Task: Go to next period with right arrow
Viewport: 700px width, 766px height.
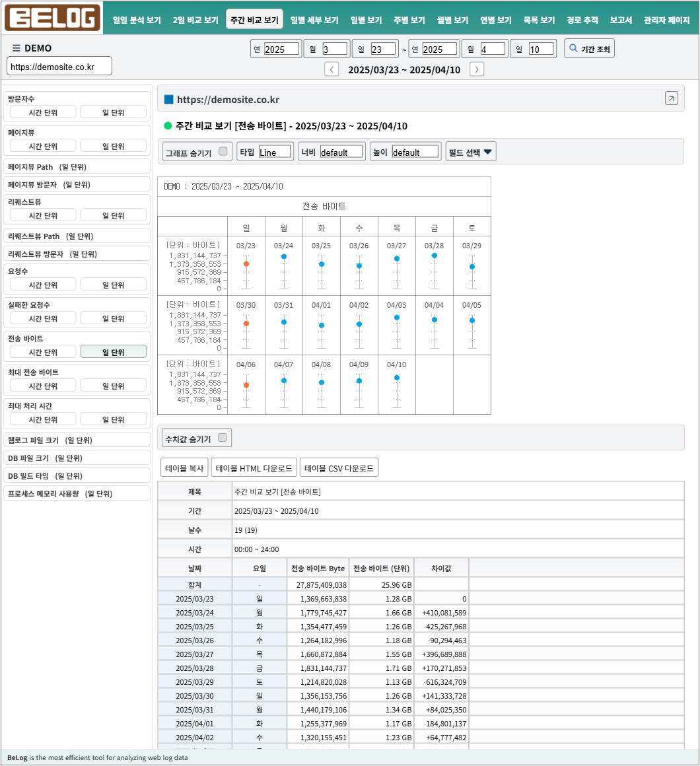Action: coord(477,69)
